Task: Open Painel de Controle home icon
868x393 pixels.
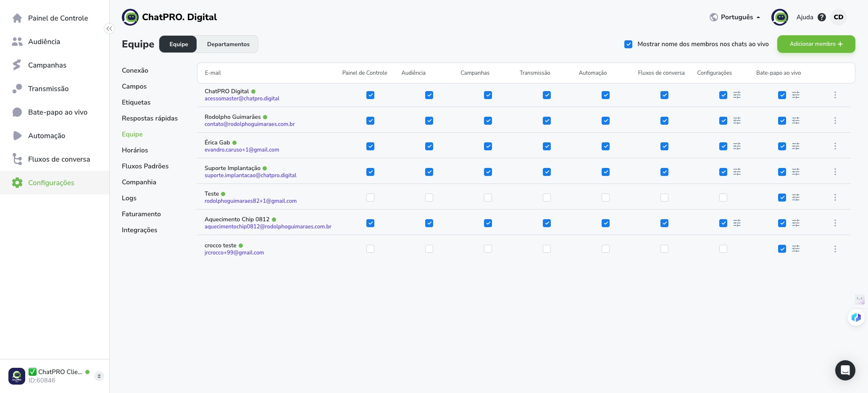Action: pos(17,18)
